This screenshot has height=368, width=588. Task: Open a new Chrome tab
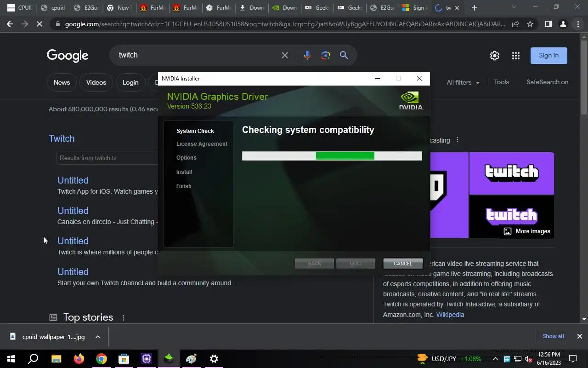(x=475, y=8)
